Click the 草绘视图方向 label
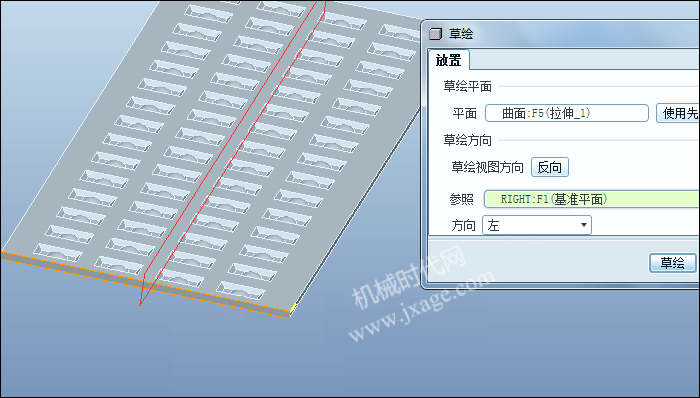The width and height of the screenshot is (700, 398). [x=487, y=167]
